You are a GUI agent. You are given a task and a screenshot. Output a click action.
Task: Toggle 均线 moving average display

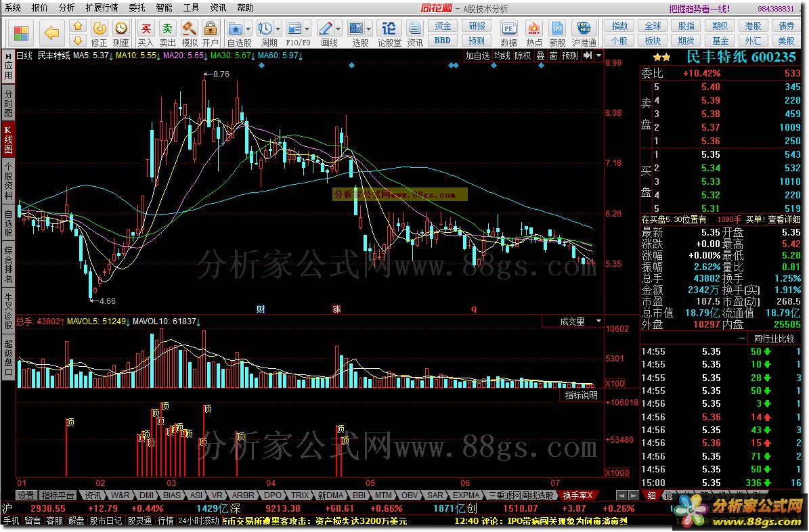[502, 56]
